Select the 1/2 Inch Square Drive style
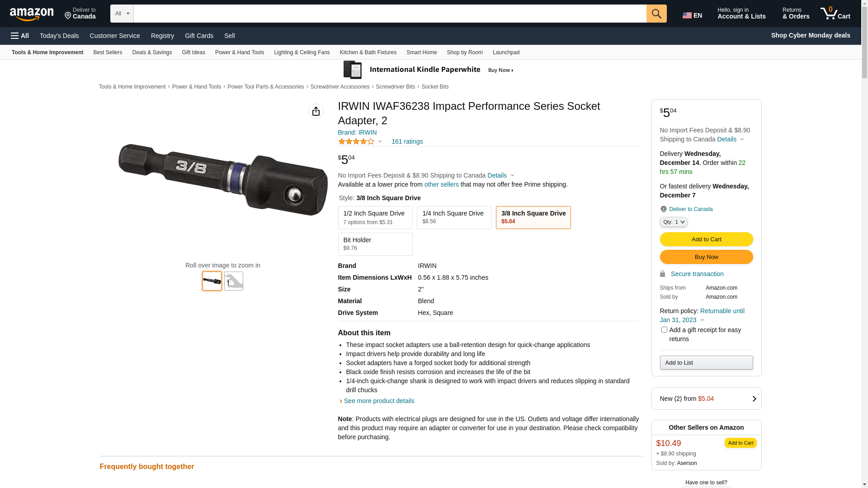Image resolution: width=868 pixels, height=488 pixels. tap(375, 217)
